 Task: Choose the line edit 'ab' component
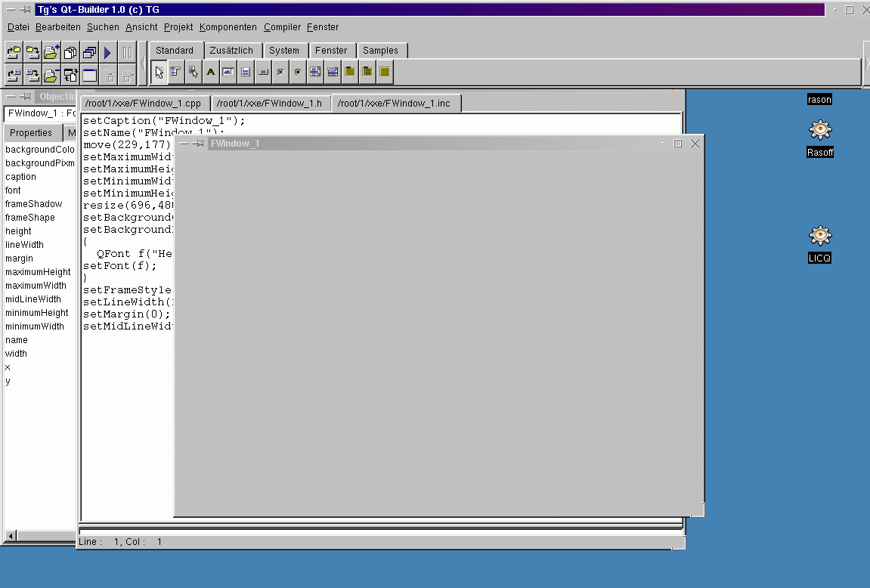(228, 73)
